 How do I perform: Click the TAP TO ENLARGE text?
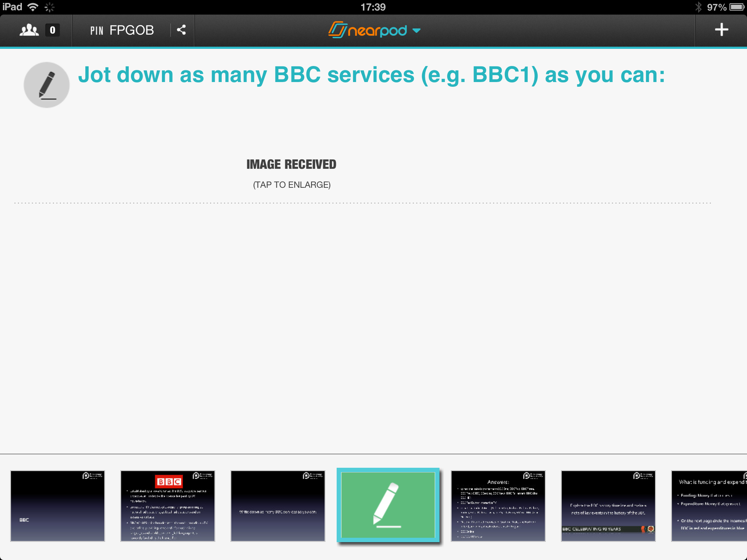point(291,185)
